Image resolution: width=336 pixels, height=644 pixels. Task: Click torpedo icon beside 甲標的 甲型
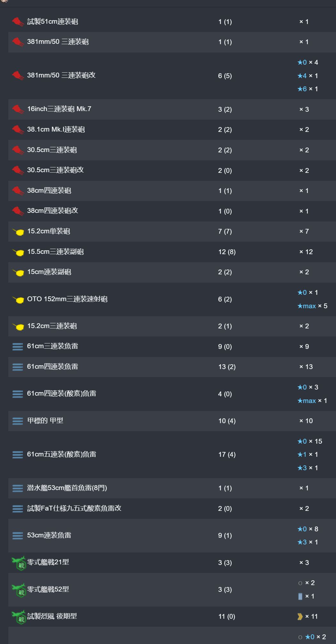[18, 421]
